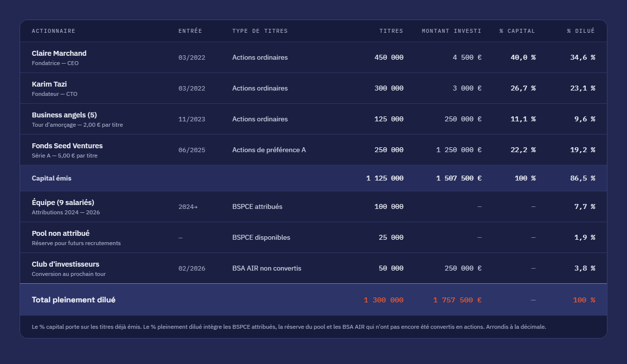Image resolution: width=627 pixels, height=364 pixels.
Task: Click the 06/2025 entry date
Action: pos(192,150)
